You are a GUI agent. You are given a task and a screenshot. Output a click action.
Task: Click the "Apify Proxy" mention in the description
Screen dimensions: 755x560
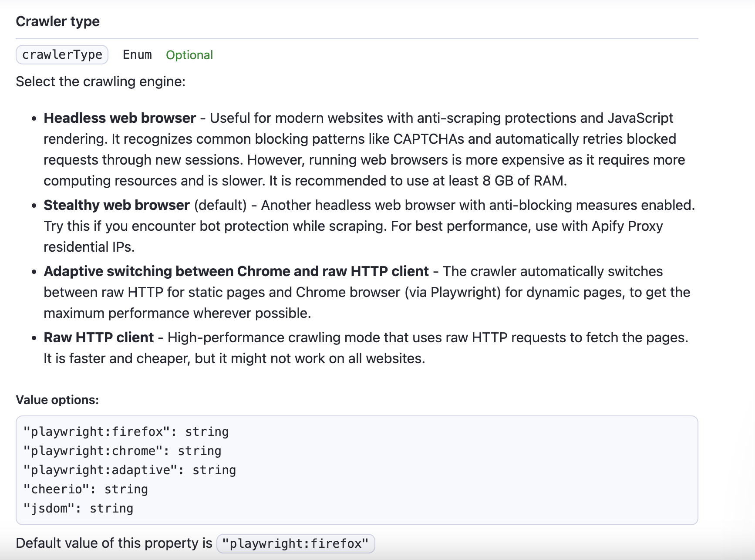tap(627, 226)
